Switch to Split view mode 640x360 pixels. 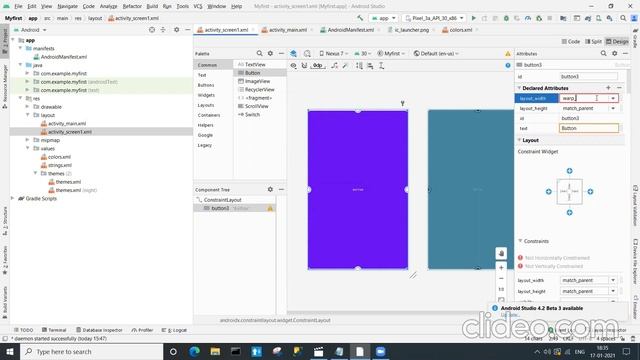(593, 41)
